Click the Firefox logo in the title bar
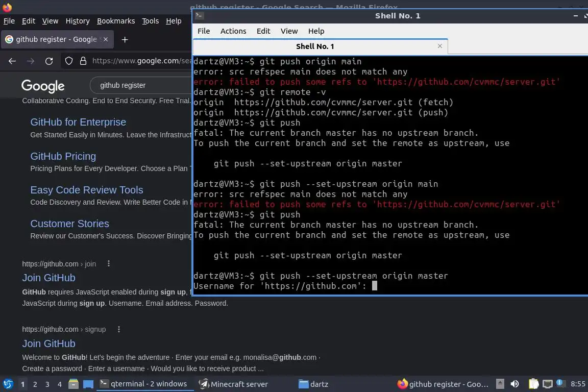Screen dimensions: 588x392 7,7
